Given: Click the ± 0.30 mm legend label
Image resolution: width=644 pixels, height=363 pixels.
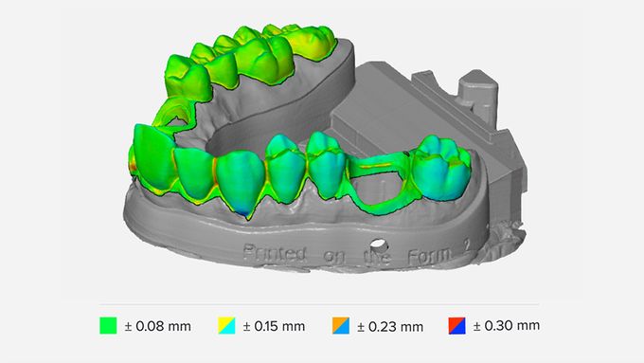Looking at the screenshot, I should (x=507, y=326).
